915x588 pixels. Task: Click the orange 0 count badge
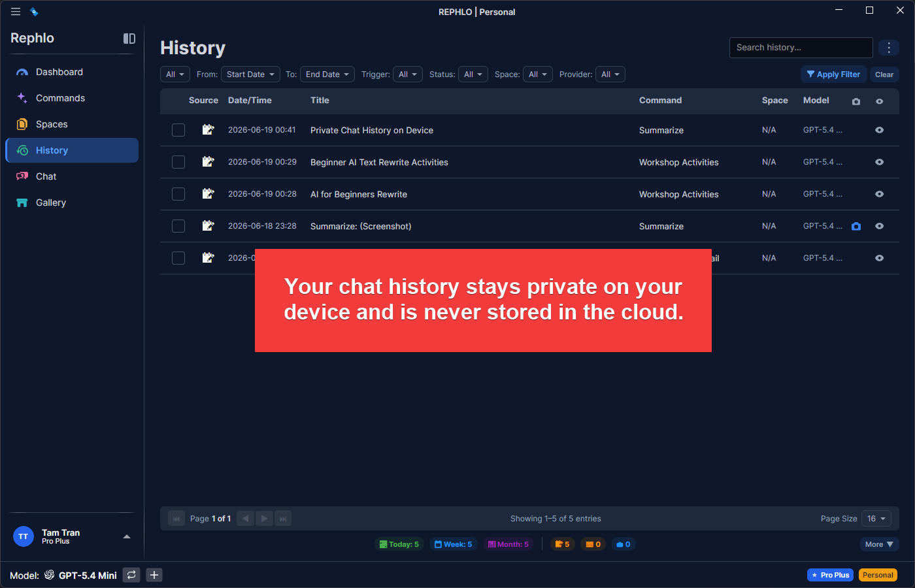pos(593,544)
